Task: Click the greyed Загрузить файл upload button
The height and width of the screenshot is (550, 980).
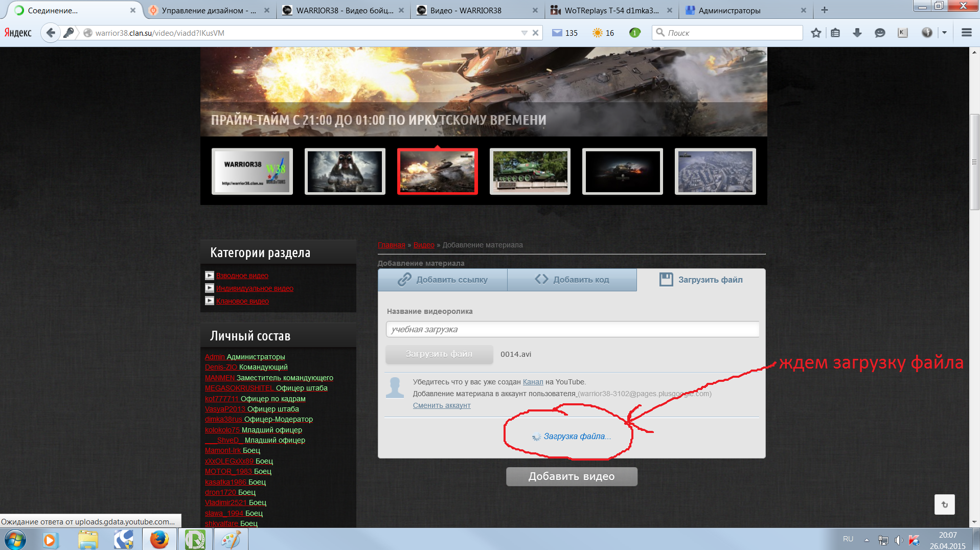Action: coord(439,354)
